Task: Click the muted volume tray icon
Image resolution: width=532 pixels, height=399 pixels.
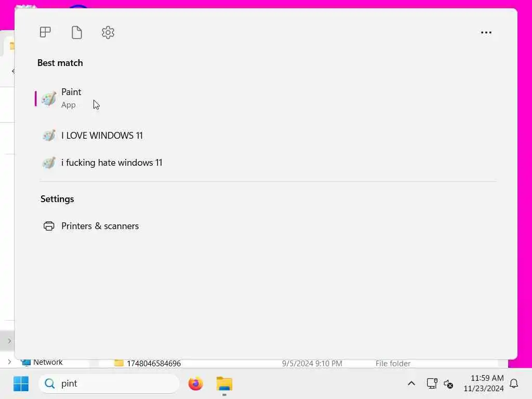Action: (448, 384)
